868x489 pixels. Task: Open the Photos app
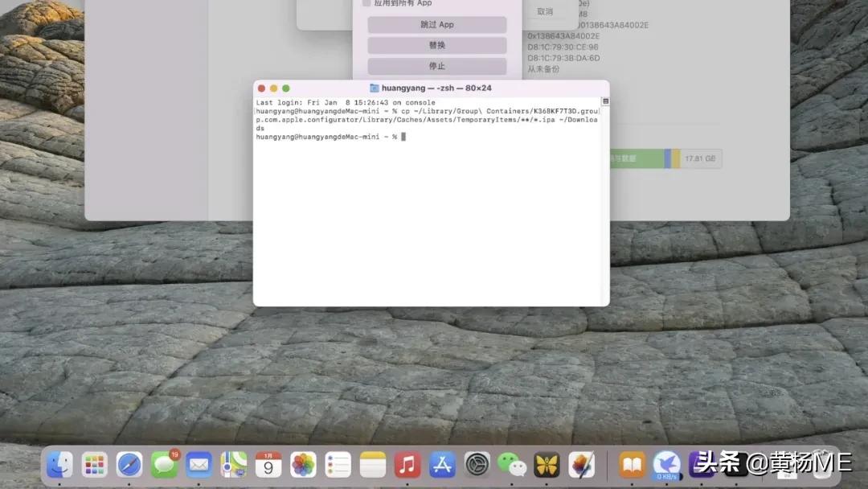pyautogui.click(x=302, y=465)
